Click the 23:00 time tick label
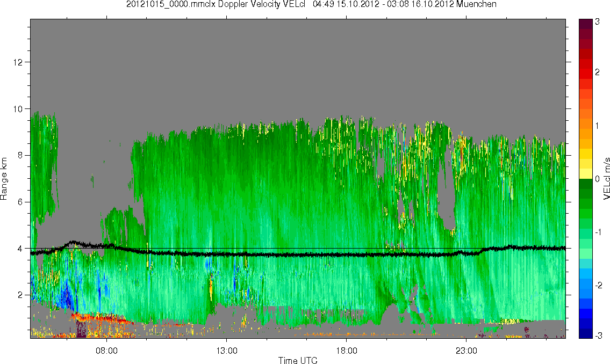 (x=467, y=351)
